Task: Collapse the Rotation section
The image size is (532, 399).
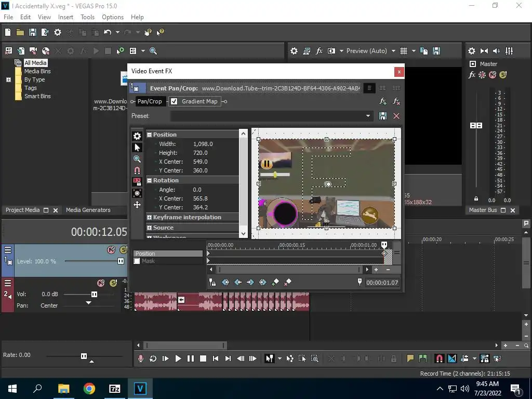Action: click(x=149, y=180)
